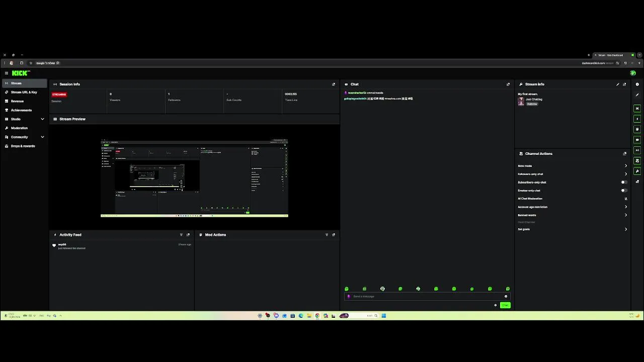Click the purple identity badge in message box

coord(349,297)
